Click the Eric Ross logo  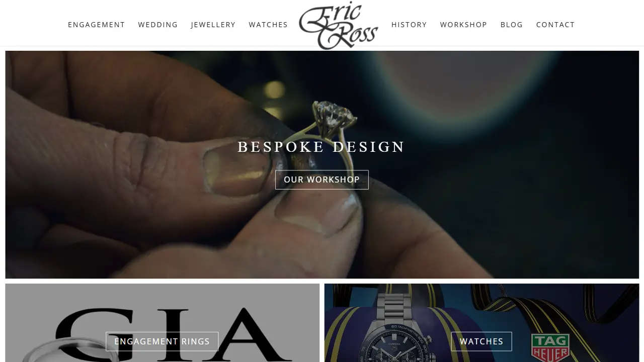click(x=339, y=25)
